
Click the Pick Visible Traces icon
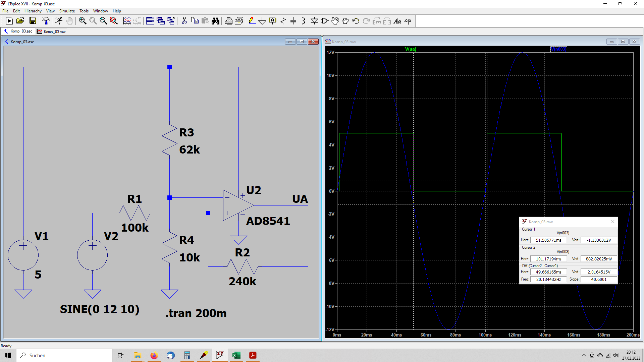point(127,21)
